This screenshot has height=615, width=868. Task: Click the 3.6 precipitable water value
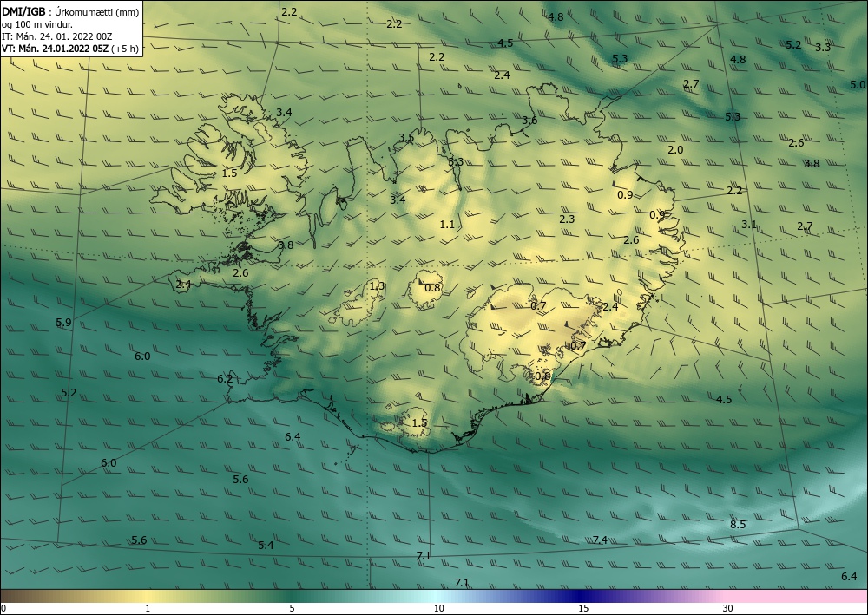click(x=529, y=120)
